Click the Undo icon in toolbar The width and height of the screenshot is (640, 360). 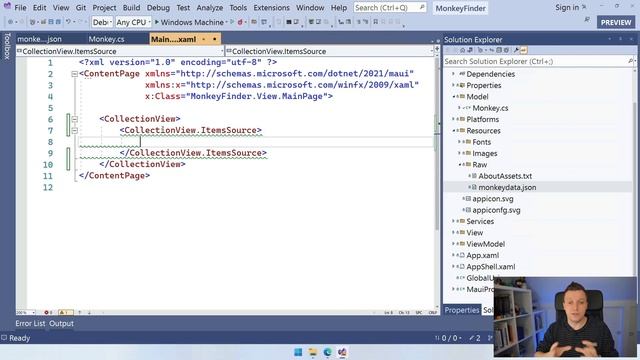click(x=68, y=22)
